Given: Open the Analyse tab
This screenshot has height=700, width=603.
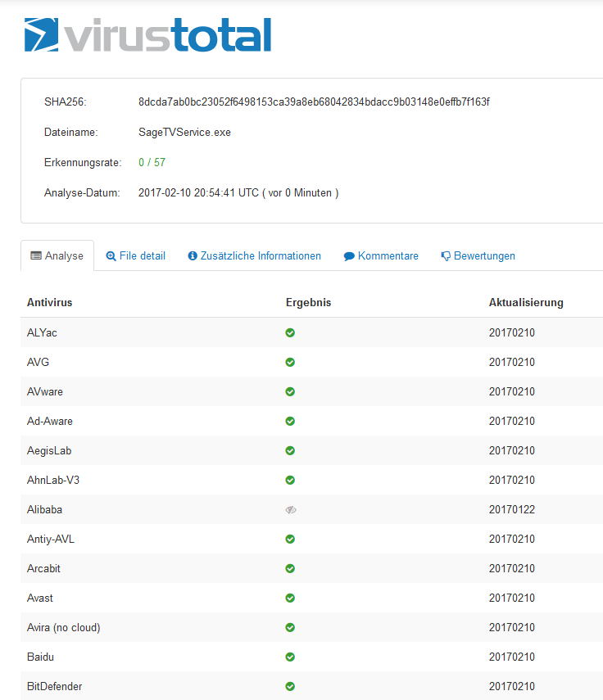Looking at the screenshot, I should click(57, 255).
